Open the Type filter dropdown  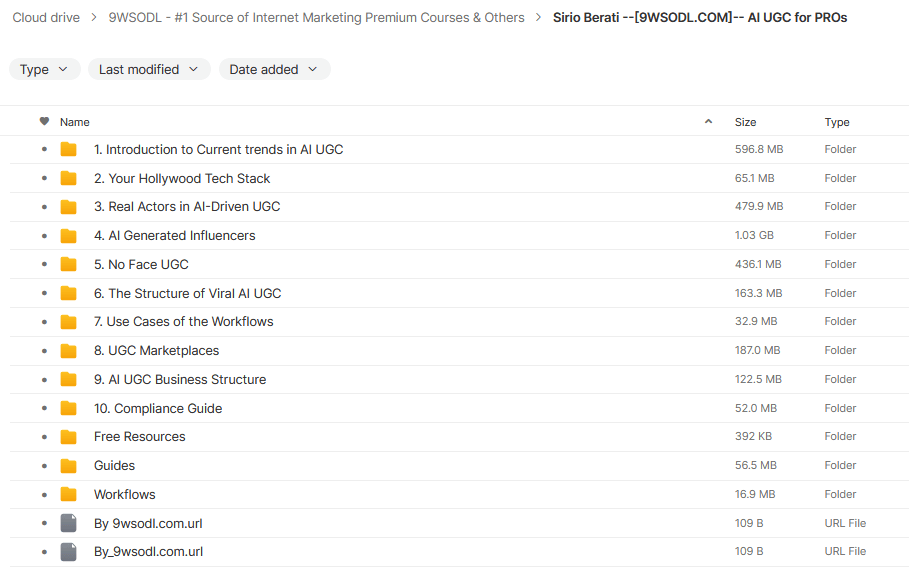tap(44, 69)
